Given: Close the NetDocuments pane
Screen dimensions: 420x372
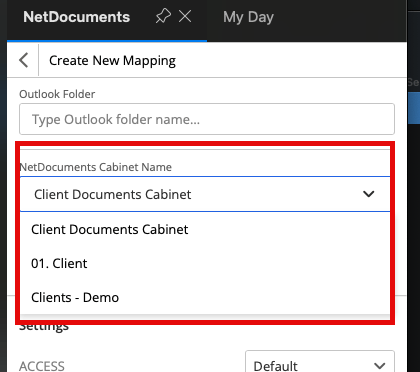Looking at the screenshot, I should pos(185,16).
